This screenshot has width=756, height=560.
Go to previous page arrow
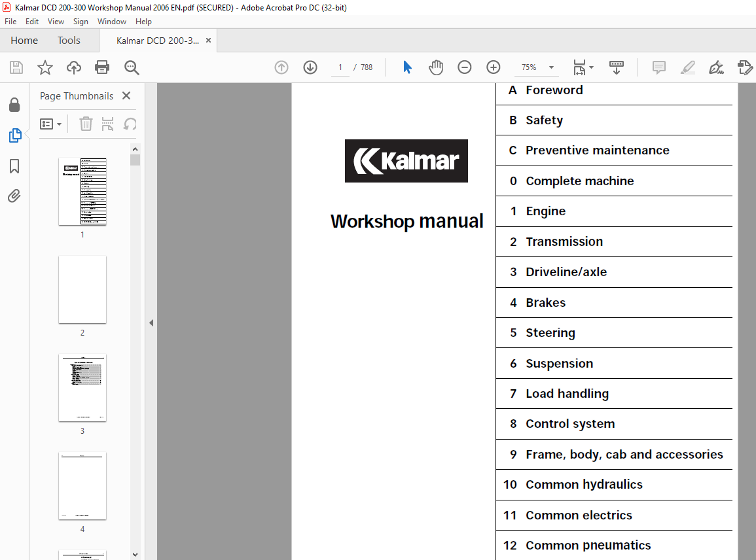point(281,67)
